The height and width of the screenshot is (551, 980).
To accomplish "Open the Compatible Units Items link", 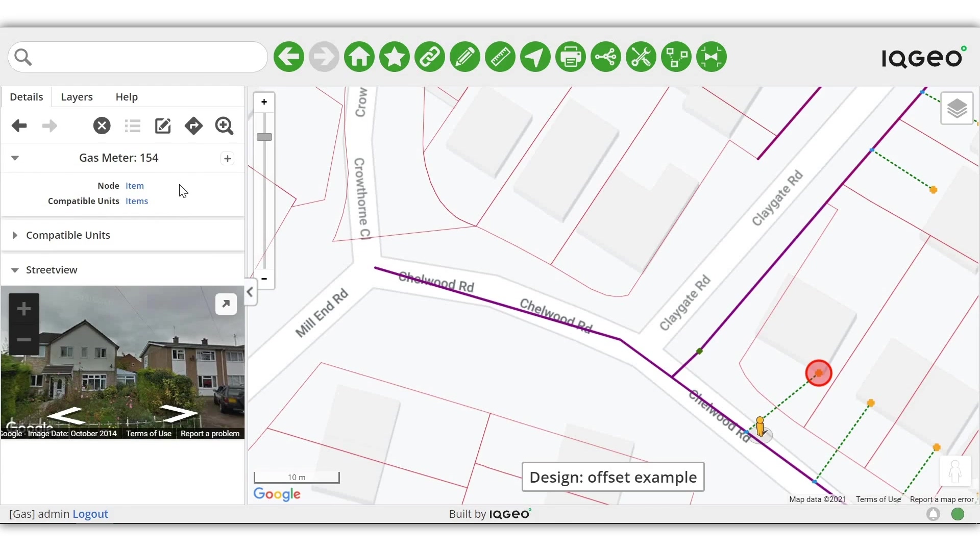I will click(x=137, y=201).
